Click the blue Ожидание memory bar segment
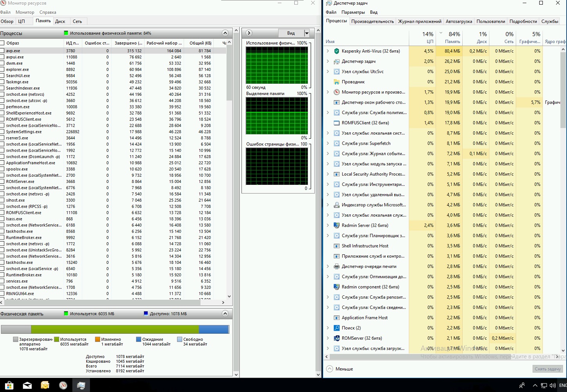567x392 pixels. coord(213,329)
